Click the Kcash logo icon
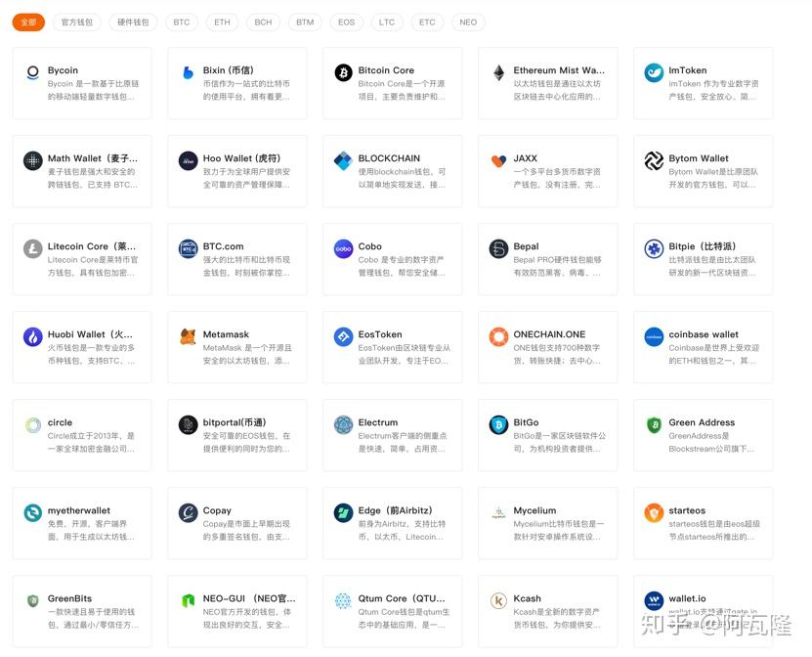Image resolution: width=812 pixels, height=657 pixels. [498, 601]
